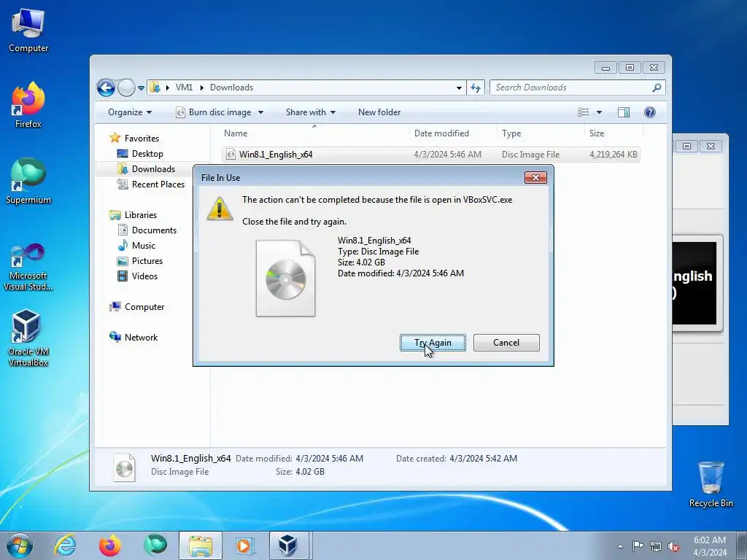The height and width of the screenshot is (560, 747).
Task: Open the Supermium desktop shortcut
Action: 28,181
